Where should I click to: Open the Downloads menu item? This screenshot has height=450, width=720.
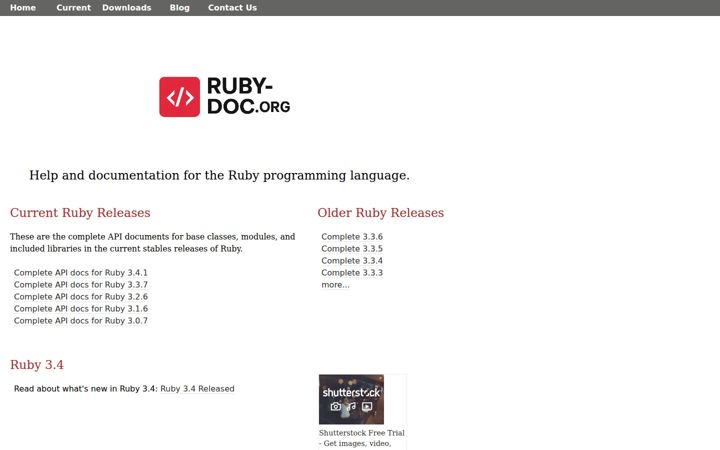click(x=127, y=8)
